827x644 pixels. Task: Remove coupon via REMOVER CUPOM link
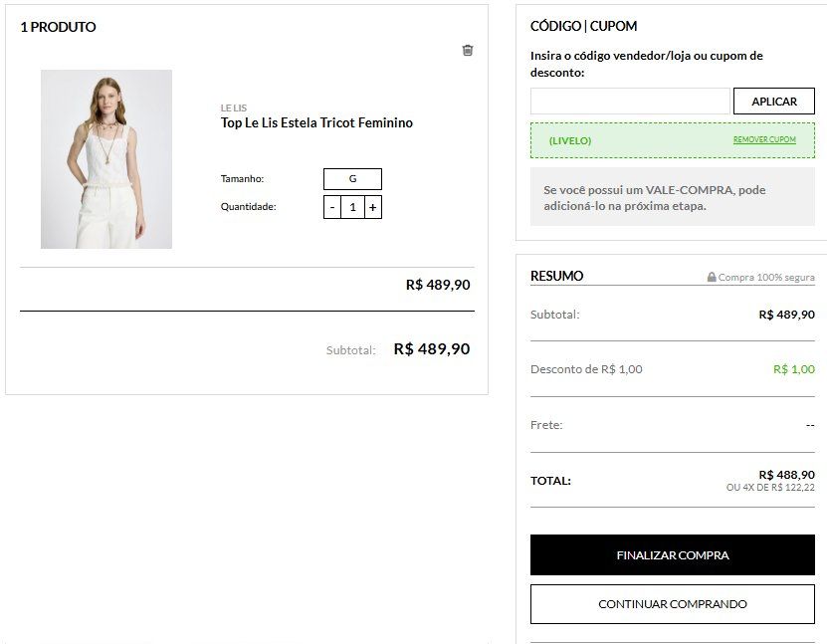(x=764, y=139)
